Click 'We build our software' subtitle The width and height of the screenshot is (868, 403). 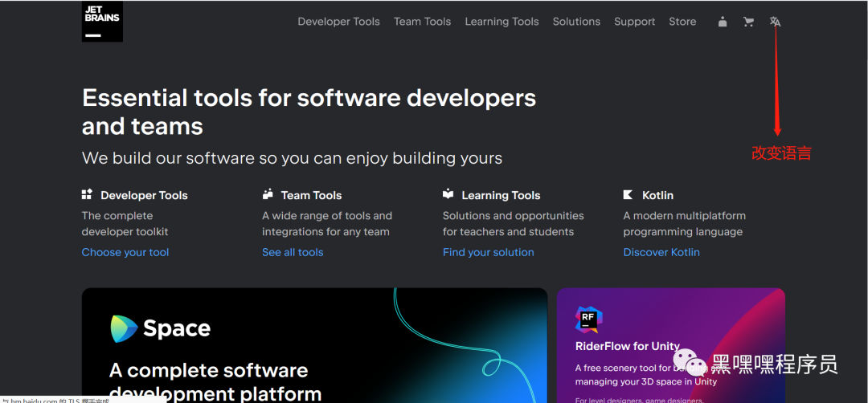[x=293, y=158]
